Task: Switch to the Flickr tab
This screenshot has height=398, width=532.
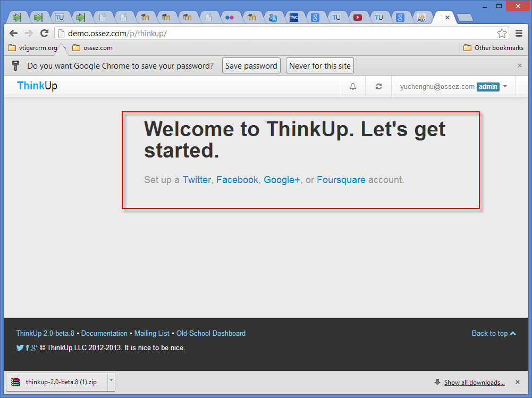Action: tap(230, 18)
